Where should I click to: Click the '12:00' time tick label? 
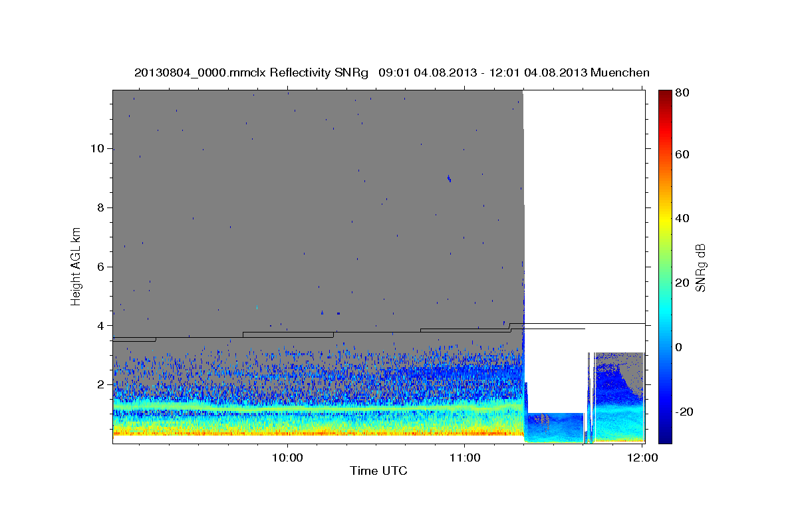(x=642, y=458)
